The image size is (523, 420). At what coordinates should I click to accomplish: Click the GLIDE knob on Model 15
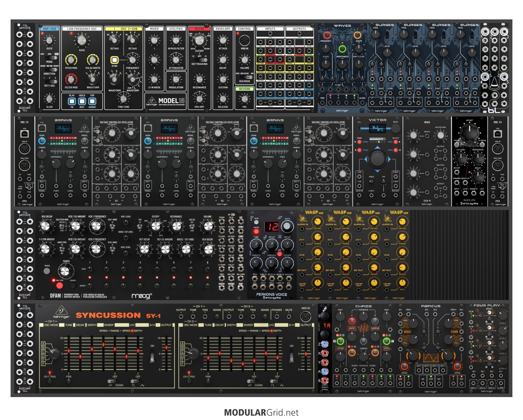pyautogui.click(x=49, y=98)
